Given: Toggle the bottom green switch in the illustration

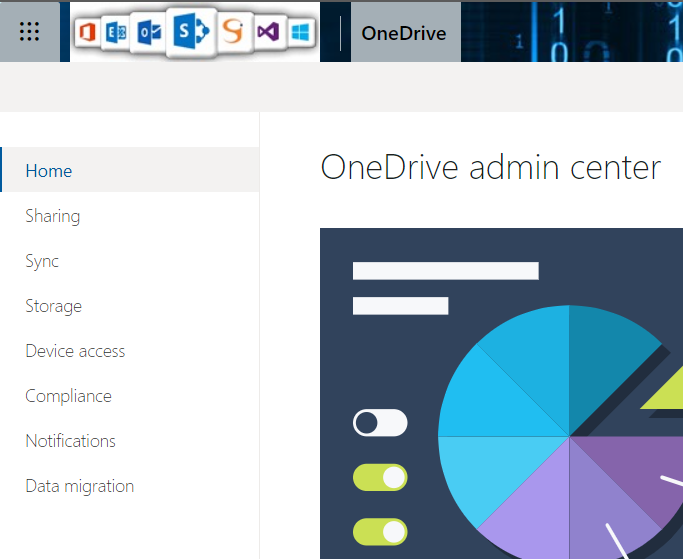Looking at the screenshot, I should coord(380,531).
